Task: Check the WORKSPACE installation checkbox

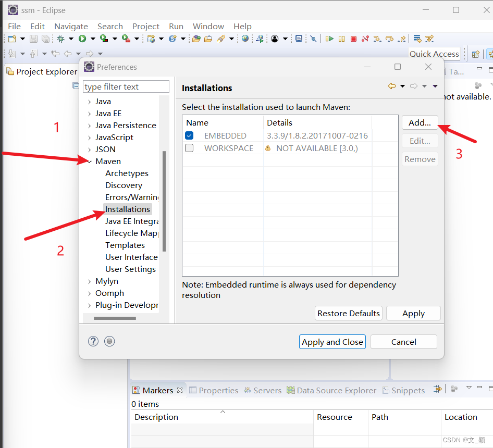Action: (189, 148)
